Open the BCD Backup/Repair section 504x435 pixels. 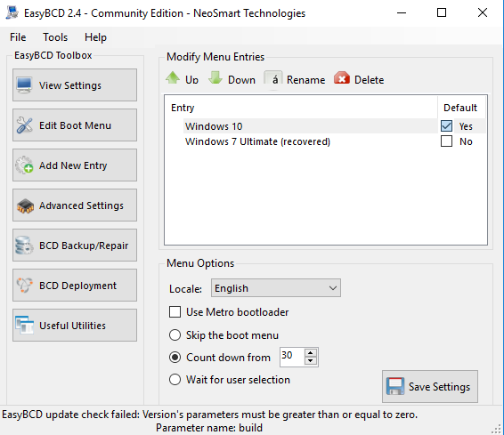pyautogui.click(x=75, y=246)
